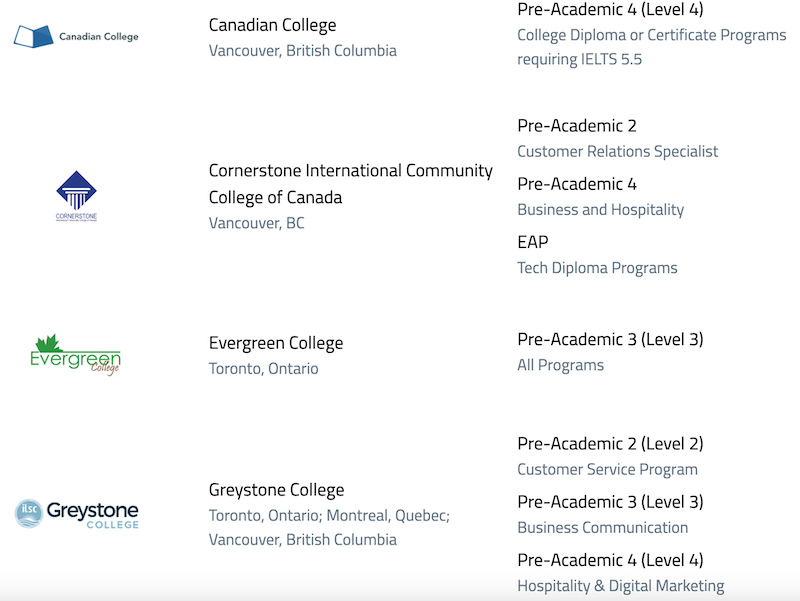This screenshot has height=601, width=800.
Task: Click All Programs under Evergreen College
Action: [x=560, y=365]
